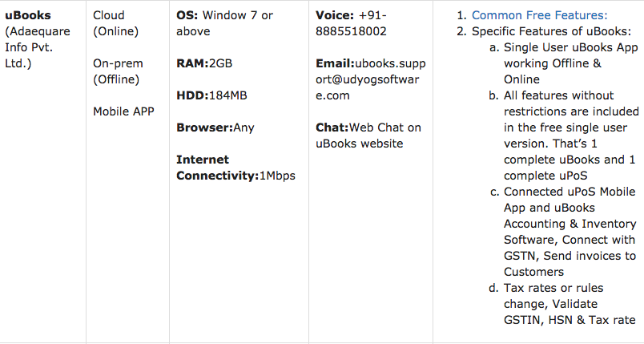644x344 pixels.
Task: Open the Common Free Features link
Action: pyautogui.click(x=539, y=15)
